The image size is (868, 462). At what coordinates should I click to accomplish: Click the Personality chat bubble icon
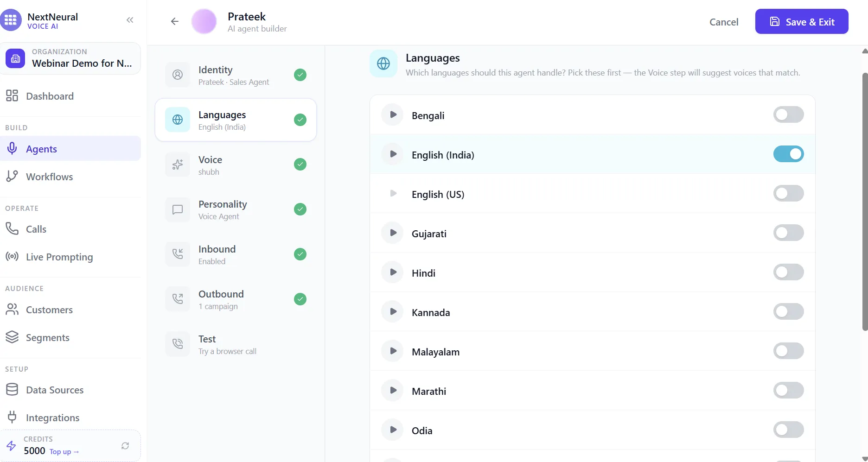178,209
